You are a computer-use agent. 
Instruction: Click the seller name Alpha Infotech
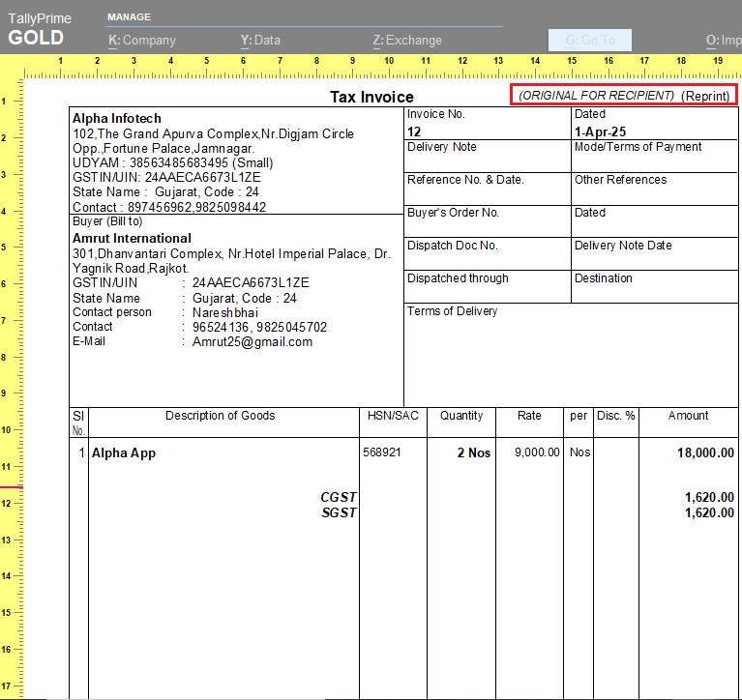(x=117, y=119)
